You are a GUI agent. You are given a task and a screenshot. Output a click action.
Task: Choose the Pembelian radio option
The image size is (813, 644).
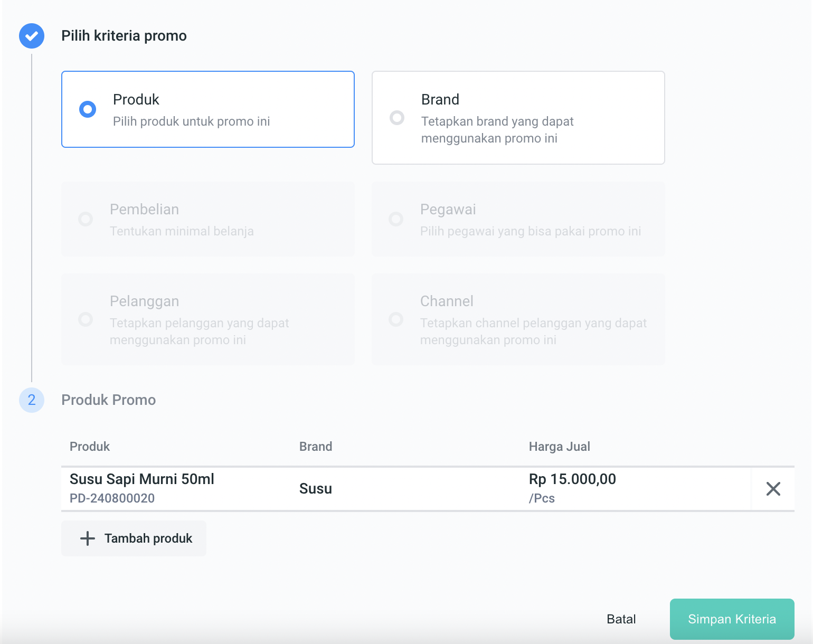pyautogui.click(x=86, y=219)
